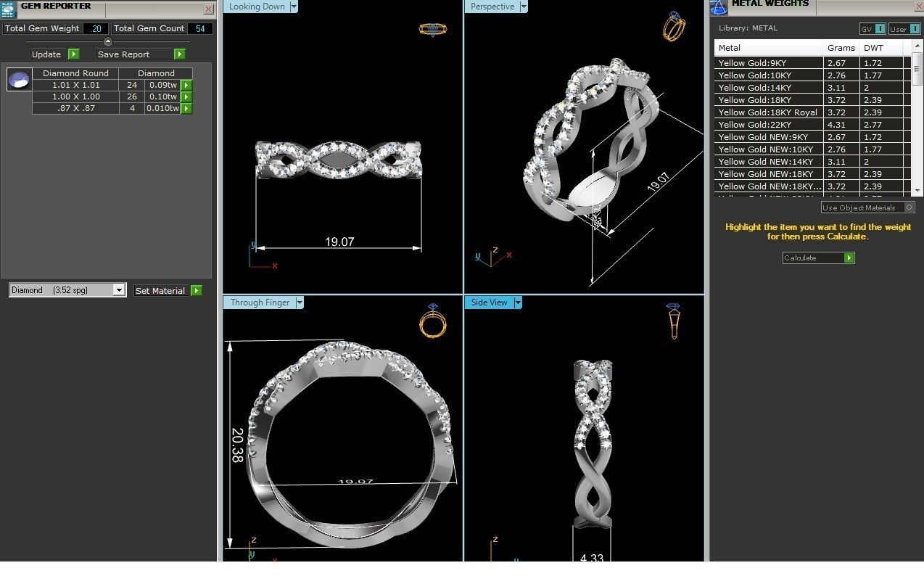Image resolution: width=924 pixels, height=576 pixels.
Task: Click the Set Material button
Action: pos(162,291)
